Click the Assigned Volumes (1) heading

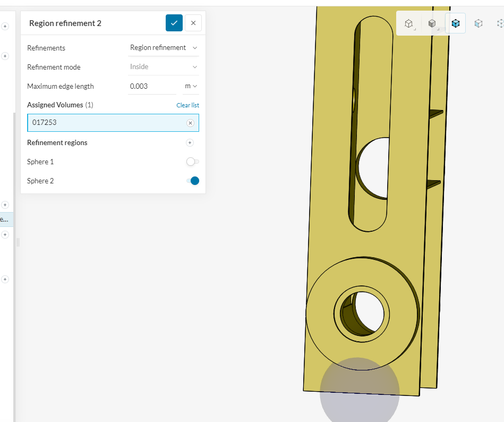coord(60,105)
